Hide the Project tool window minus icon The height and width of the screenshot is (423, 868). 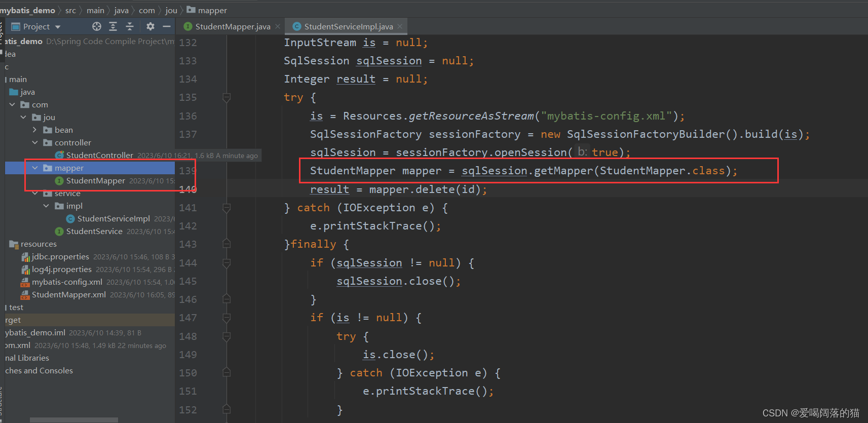tap(167, 26)
